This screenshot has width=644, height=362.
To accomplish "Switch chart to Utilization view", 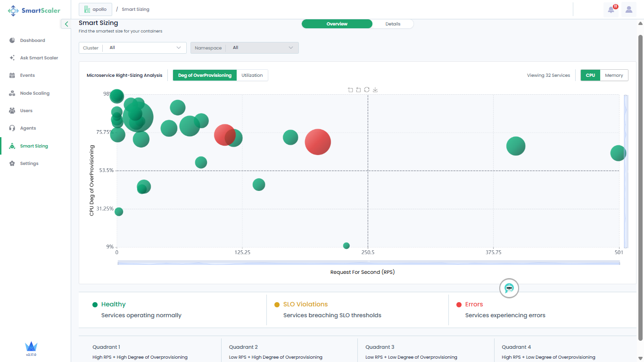I will [x=252, y=75].
